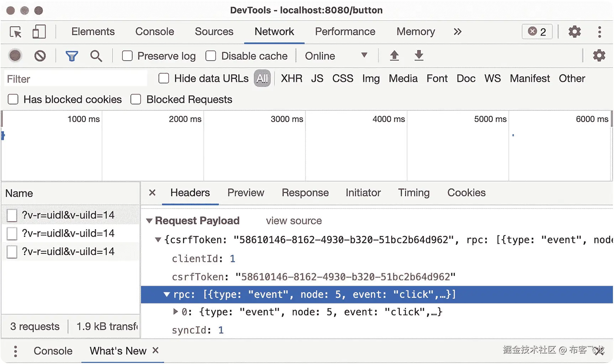Click the export HAR download icon
The width and height of the screenshot is (614, 364).
pyautogui.click(x=419, y=56)
